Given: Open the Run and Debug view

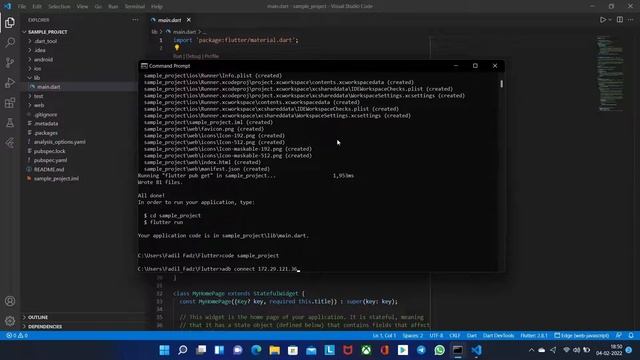Looking at the screenshot, I should click(x=10, y=82).
